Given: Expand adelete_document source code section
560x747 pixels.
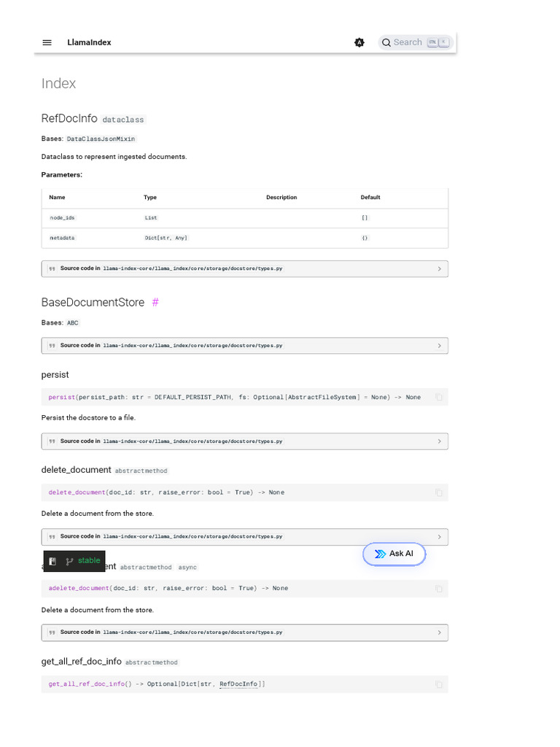Looking at the screenshot, I should click(x=244, y=632).
